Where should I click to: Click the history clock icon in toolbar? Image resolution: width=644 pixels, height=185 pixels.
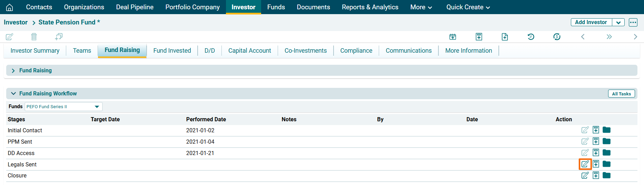(531, 37)
